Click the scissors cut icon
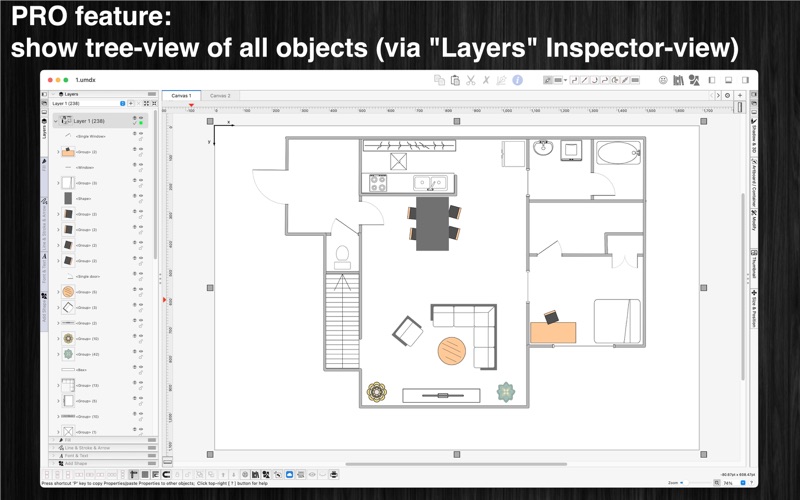Viewport: 800px width, 500px height. coord(470,80)
